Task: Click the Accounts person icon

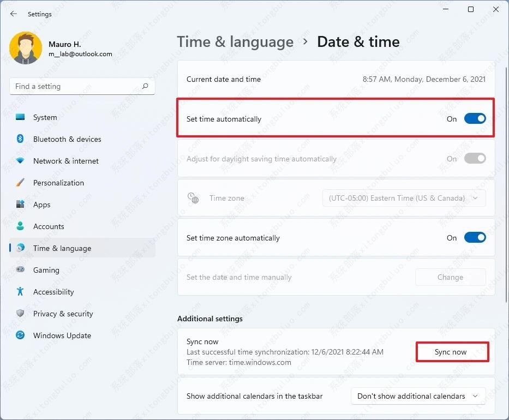Action: [20, 226]
